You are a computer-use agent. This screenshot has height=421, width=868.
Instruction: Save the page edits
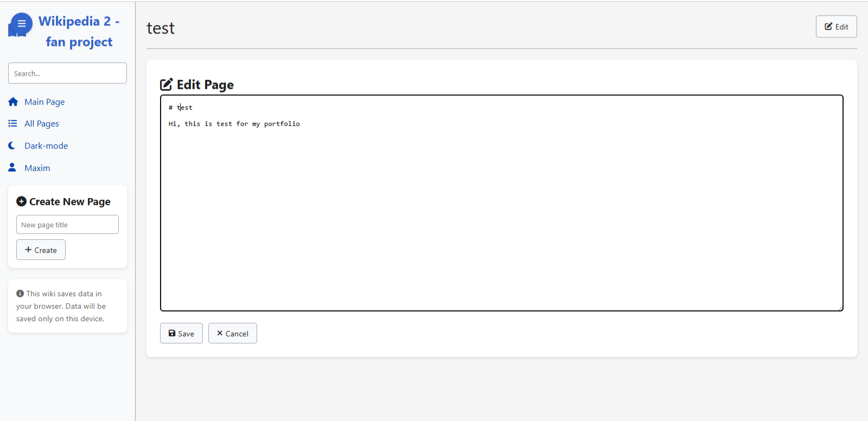(x=181, y=334)
